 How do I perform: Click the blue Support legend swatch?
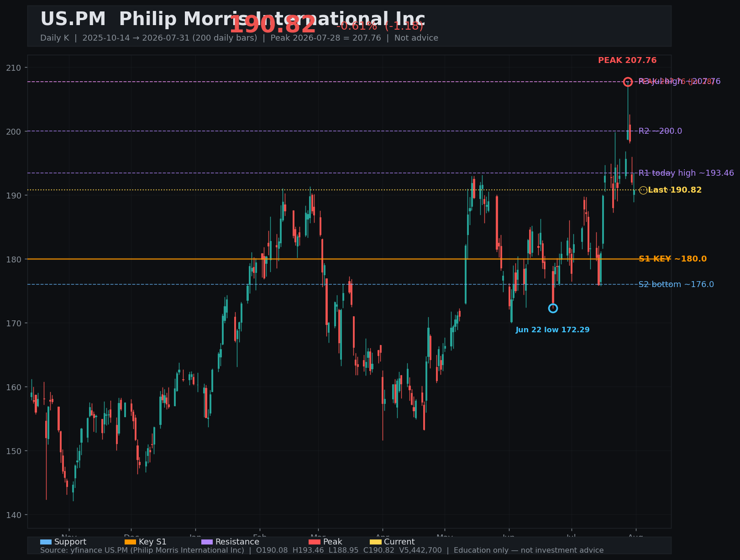[x=46, y=542]
